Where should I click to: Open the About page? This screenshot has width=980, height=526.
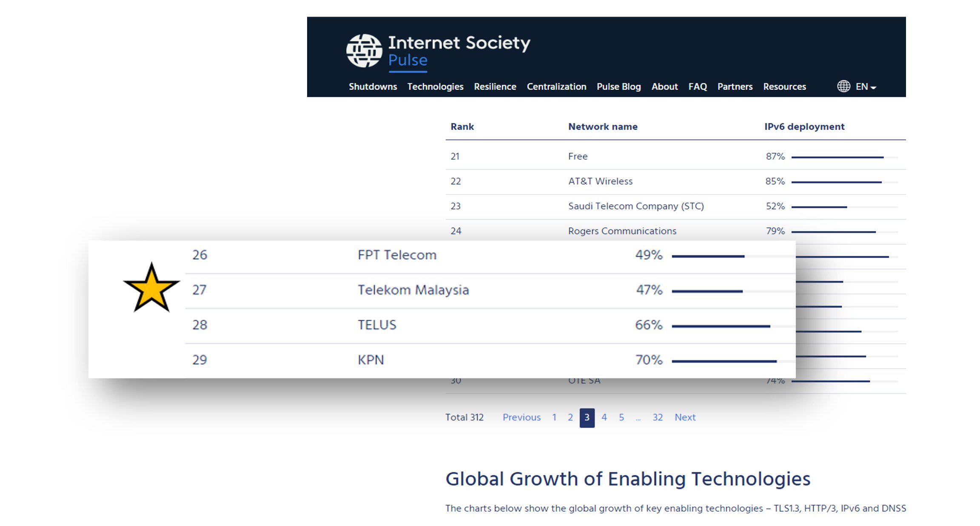pos(664,86)
